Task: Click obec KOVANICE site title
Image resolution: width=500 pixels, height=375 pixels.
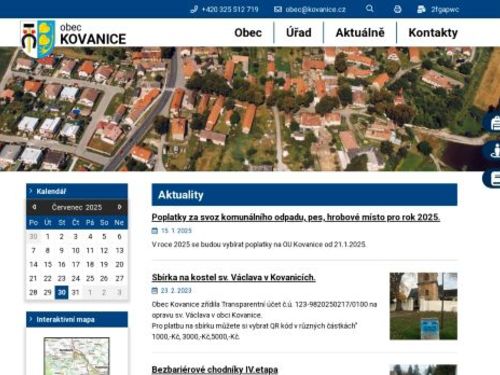Action: 93,34
